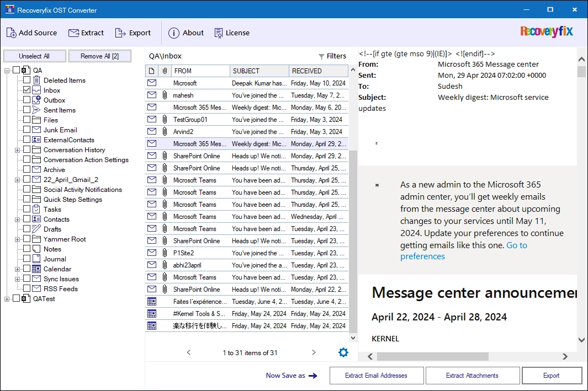Select the Quick Step Settings folder
The width and height of the screenshot is (588, 391).
[73, 200]
